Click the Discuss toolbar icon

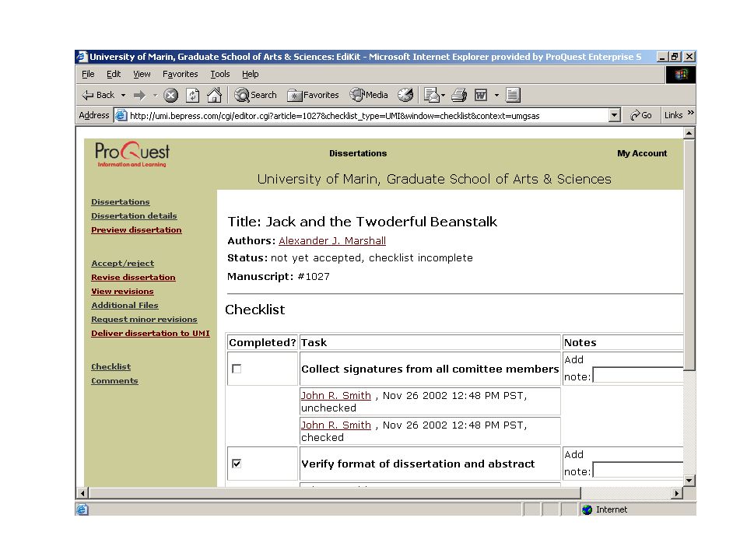[513, 95]
